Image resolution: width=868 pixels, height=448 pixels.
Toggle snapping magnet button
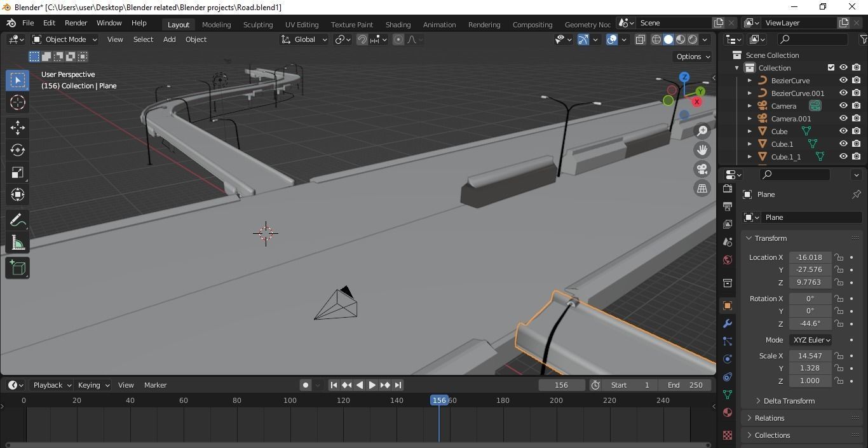(362, 39)
